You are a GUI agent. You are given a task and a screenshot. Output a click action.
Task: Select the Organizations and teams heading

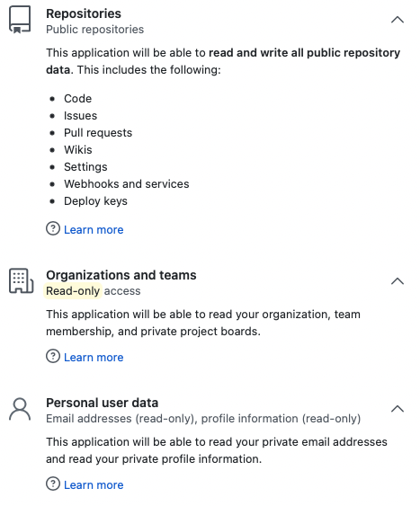pos(121,275)
